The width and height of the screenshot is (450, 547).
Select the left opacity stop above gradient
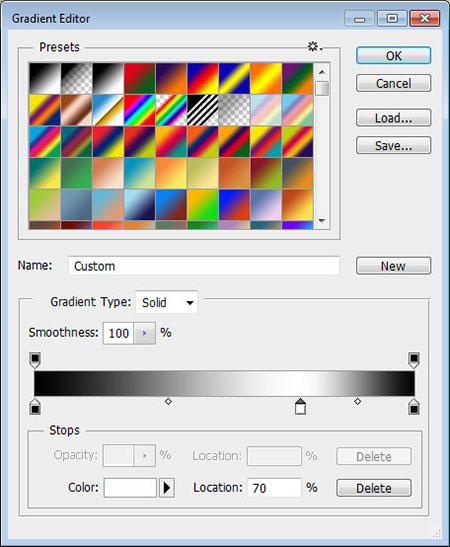[35, 360]
